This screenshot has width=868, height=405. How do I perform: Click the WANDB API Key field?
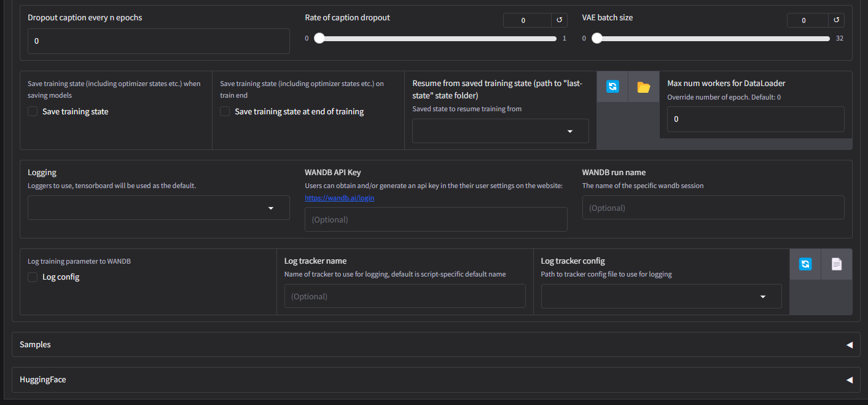point(436,219)
